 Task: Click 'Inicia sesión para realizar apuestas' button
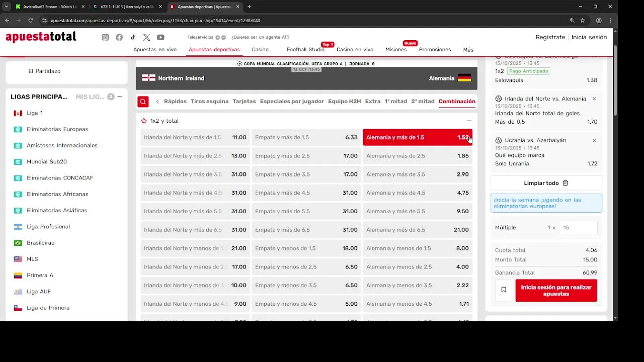tap(556, 291)
